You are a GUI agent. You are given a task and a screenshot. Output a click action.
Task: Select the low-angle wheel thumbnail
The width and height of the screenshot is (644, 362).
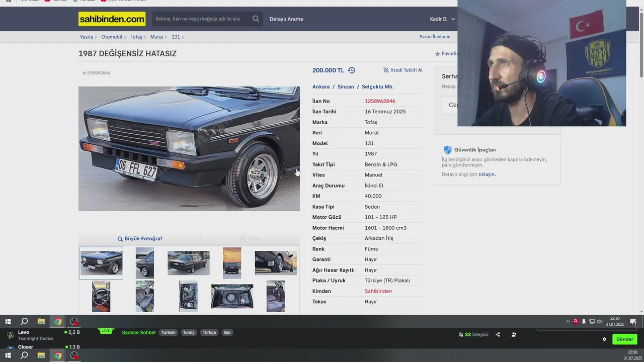276,263
